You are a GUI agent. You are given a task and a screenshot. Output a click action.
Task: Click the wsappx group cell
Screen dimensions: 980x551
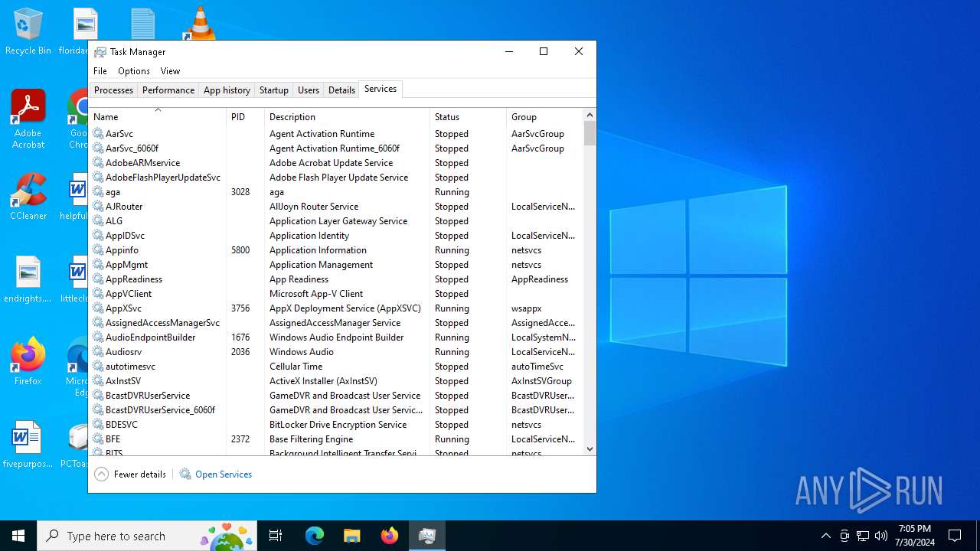tap(527, 308)
